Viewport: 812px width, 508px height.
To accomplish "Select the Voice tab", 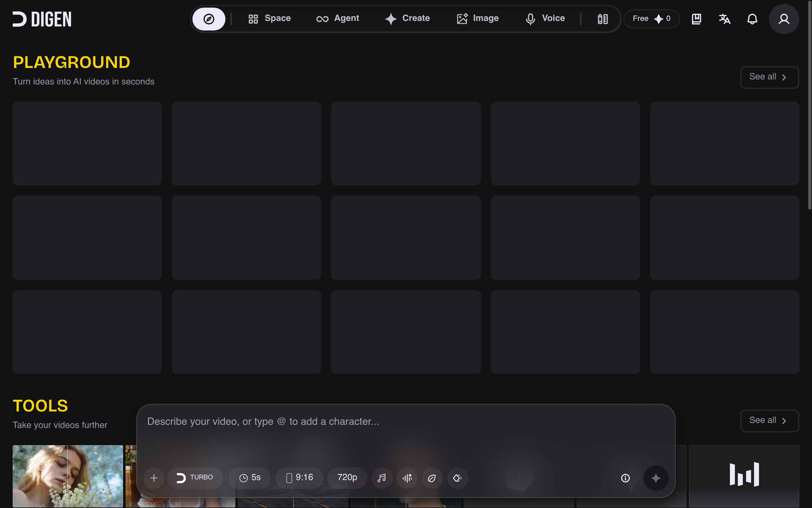I will click(545, 18).
